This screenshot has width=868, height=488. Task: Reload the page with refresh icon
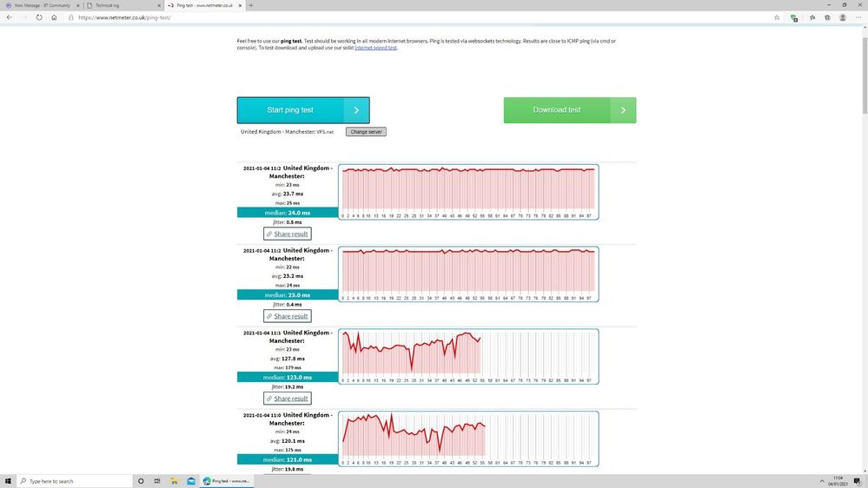[x=39, y=17]
